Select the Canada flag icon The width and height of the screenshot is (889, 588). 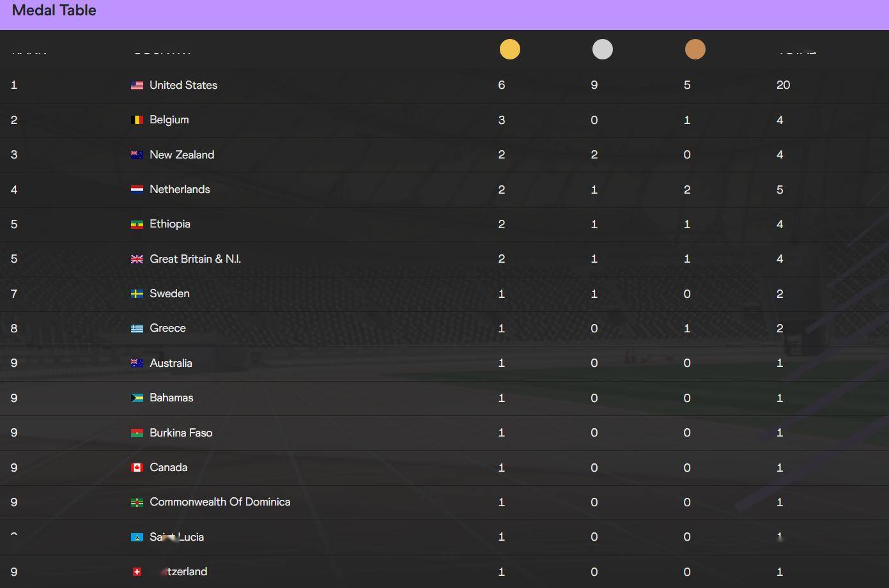137,468
